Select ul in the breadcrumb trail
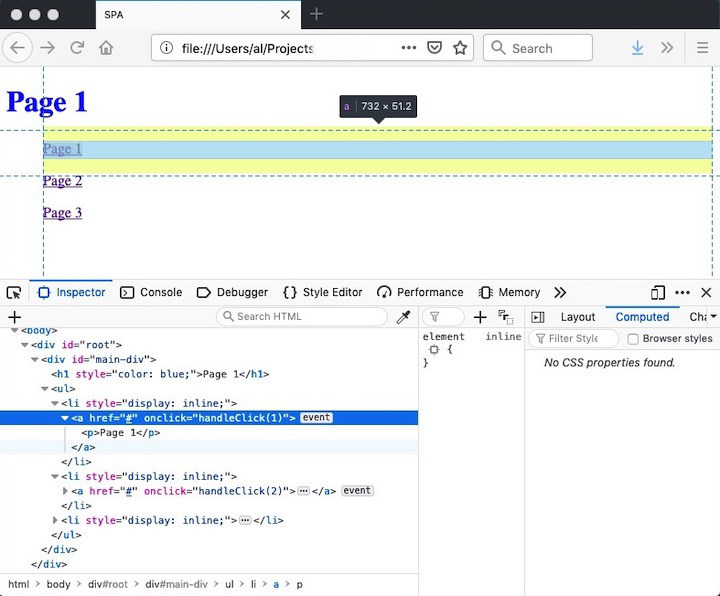Screen dimensions: 720x596 click(229, 584)
